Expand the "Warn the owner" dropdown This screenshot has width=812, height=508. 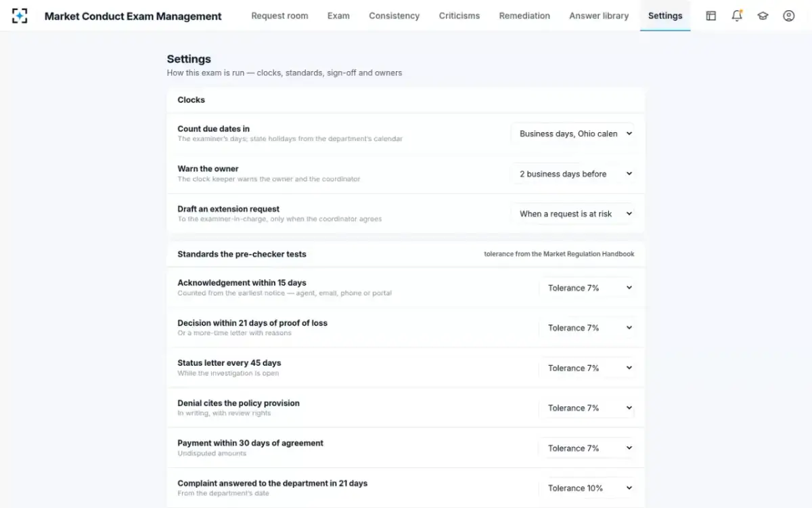[572, 174]
